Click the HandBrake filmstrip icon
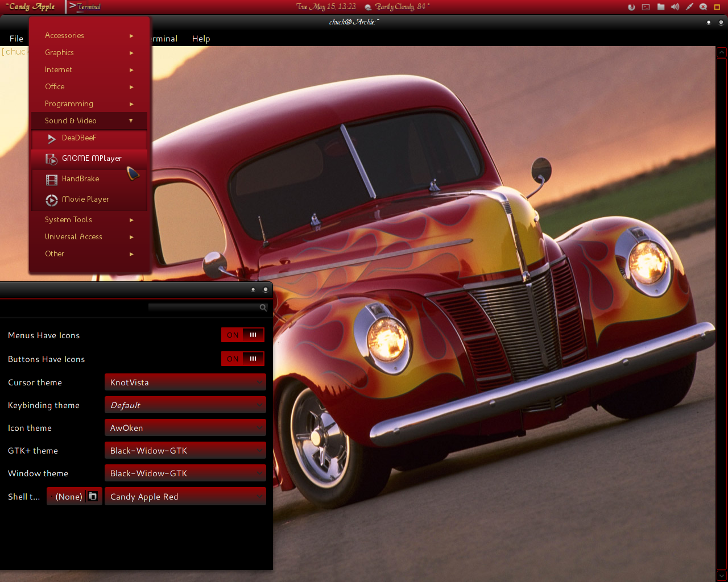 coord(52,180)
